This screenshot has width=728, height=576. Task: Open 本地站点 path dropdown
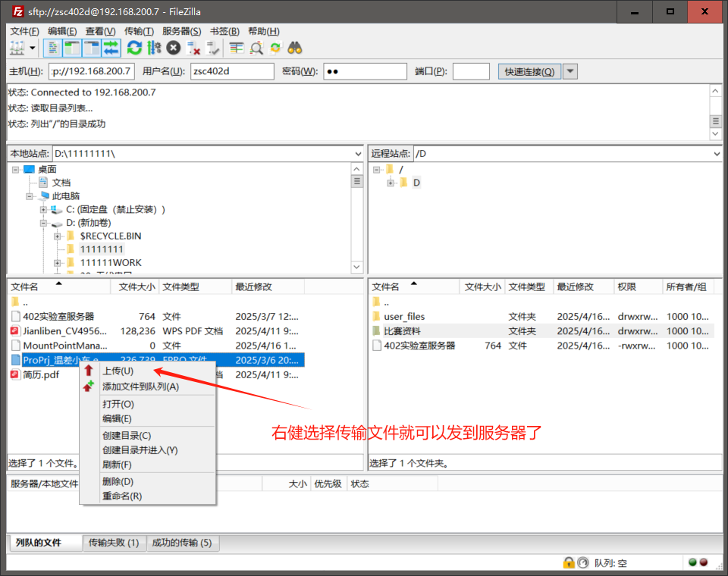pyautogui.click(x=358, y=154)
